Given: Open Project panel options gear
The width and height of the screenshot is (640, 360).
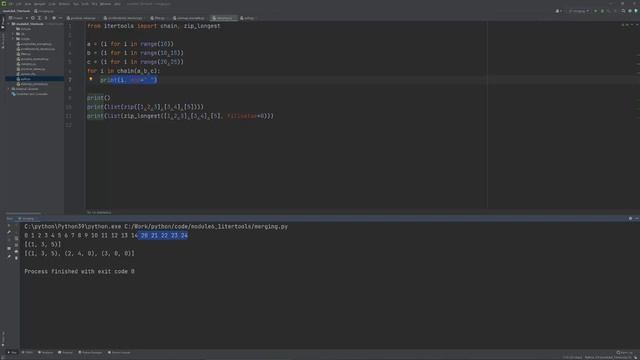Looking at the screenshot, I should pyautogui.click(x=54, y=18).
